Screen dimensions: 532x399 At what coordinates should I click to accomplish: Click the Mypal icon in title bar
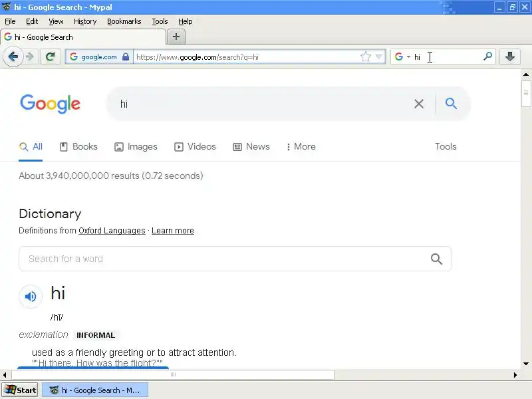point(7,7)
